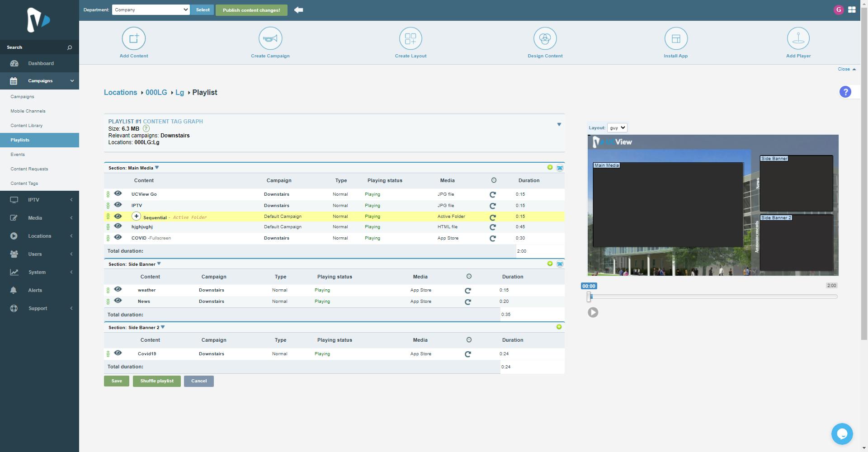Open the grid apps icon in header
868x452 pixels.
coord(852,9)
